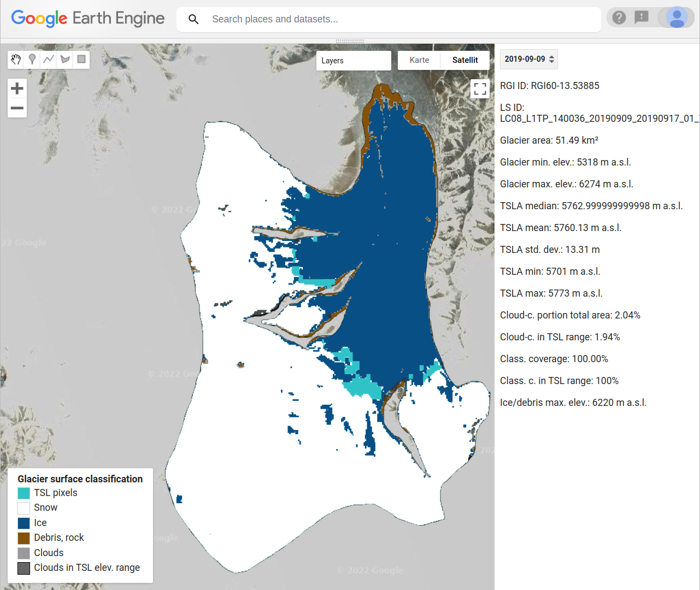This screenshot has height=590, width=700.
Task: Open the user account avatar
Action: pyautogui.click(x=677, y=18)
